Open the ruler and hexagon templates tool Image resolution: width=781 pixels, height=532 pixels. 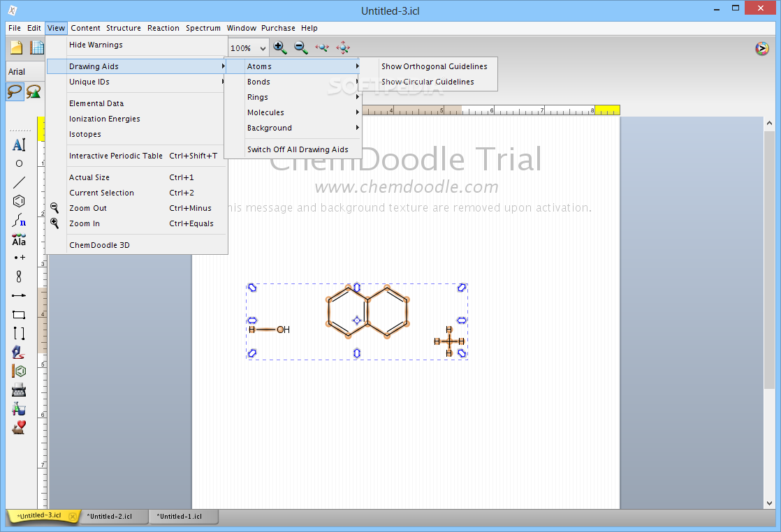[19, 371]
